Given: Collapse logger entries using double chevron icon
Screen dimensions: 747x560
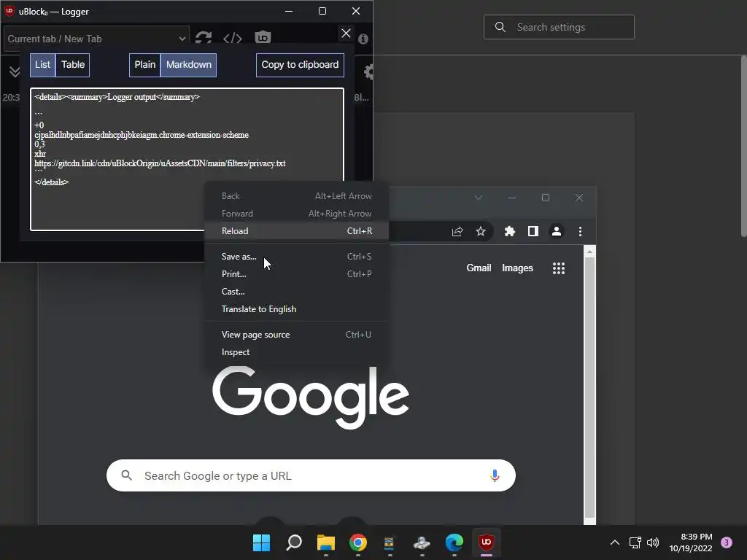Looking at the screenshot, I should tap(15, 71).
